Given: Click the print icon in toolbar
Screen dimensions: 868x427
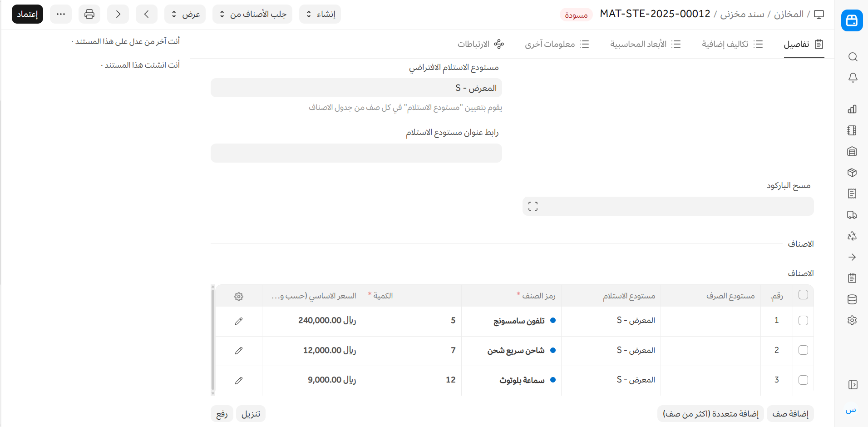Looking at the screenshot, I should 89,14.
